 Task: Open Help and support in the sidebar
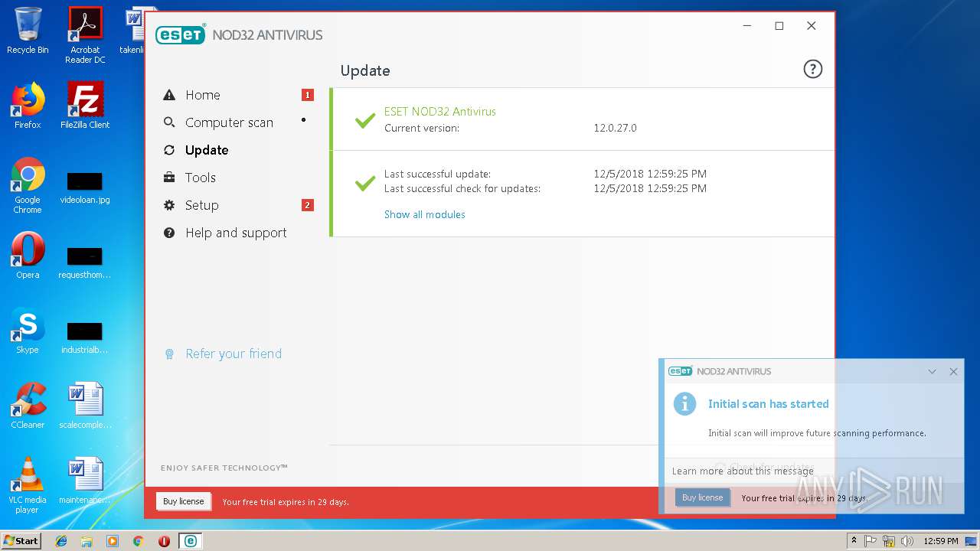point(237,233)
